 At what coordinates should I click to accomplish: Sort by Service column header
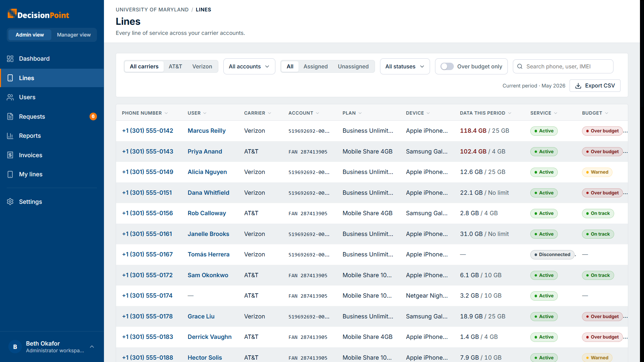click(x=543, y=113)
